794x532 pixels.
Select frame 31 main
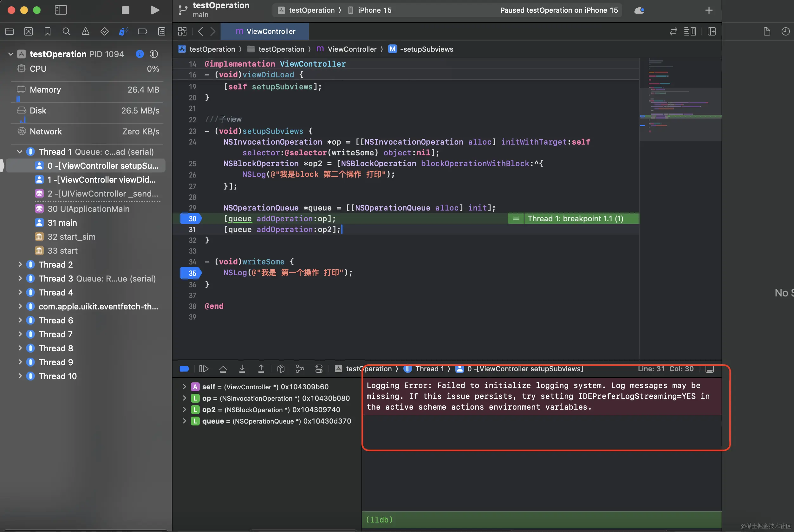56,223
